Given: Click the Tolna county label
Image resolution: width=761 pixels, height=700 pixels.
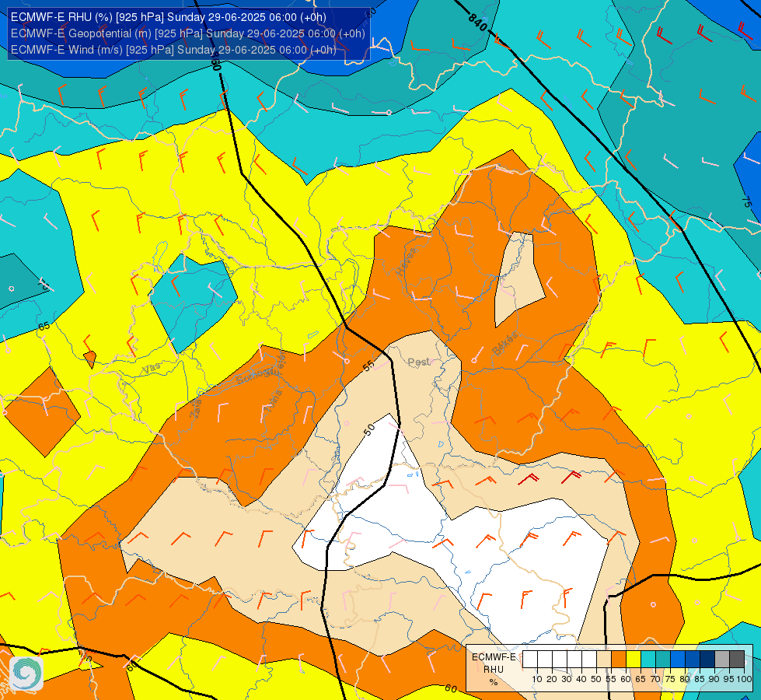Looking at the screenshot, I should [x=272, y=401].
